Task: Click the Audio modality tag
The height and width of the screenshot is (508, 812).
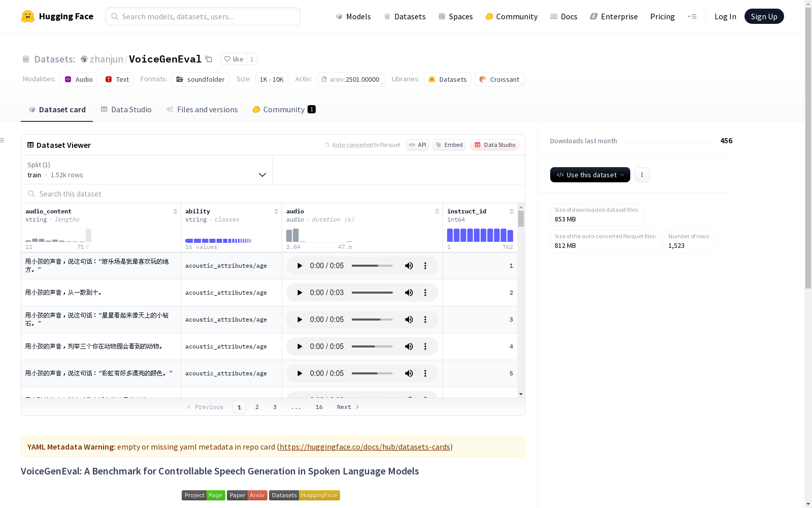Action: tap(79, 79)
